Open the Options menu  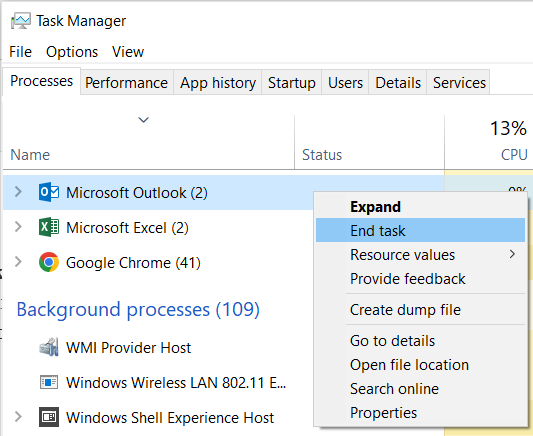pyautogui.click(x=72, y=52)
